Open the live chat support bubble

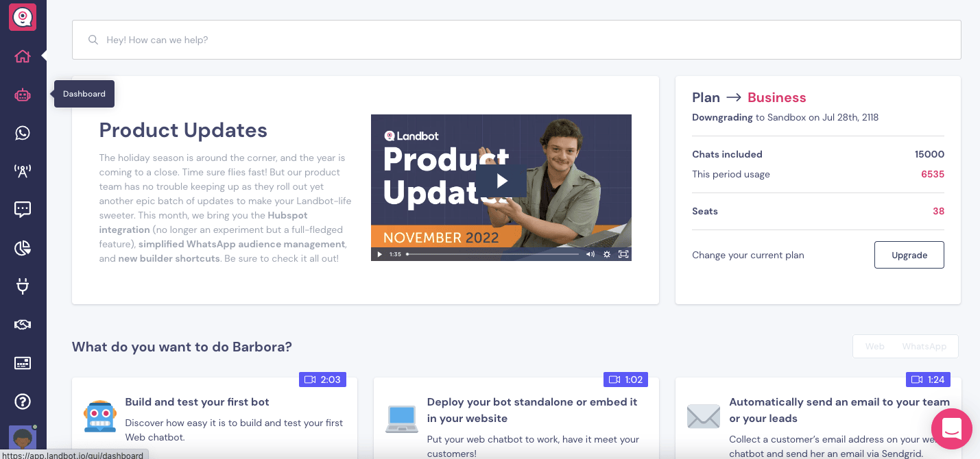click(x=952, y=429)
